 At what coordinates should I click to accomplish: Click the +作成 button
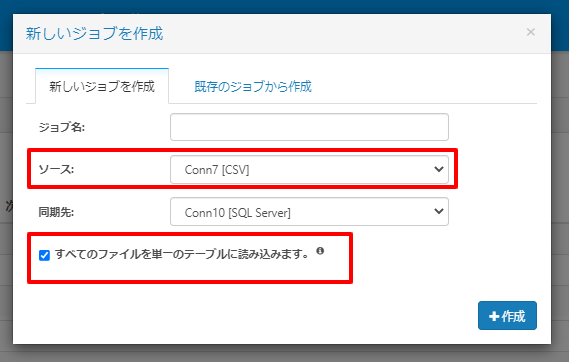click(x=507, y=316)
